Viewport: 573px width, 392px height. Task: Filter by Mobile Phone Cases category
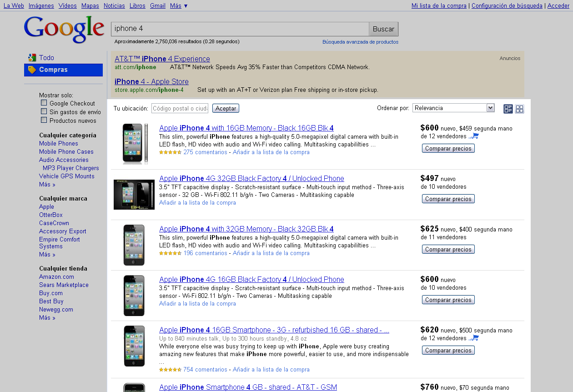click(66, 151)
